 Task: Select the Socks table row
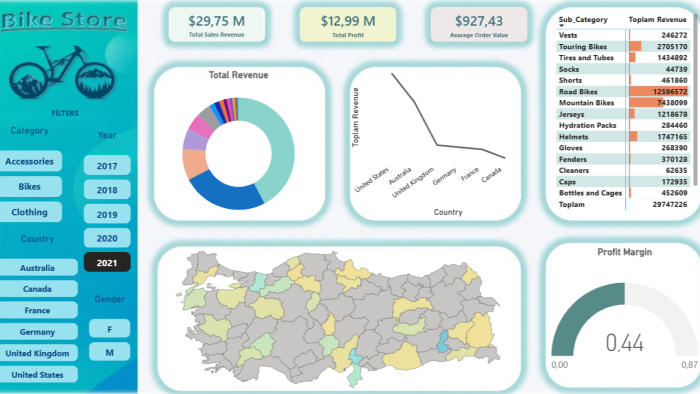[623, 69]
